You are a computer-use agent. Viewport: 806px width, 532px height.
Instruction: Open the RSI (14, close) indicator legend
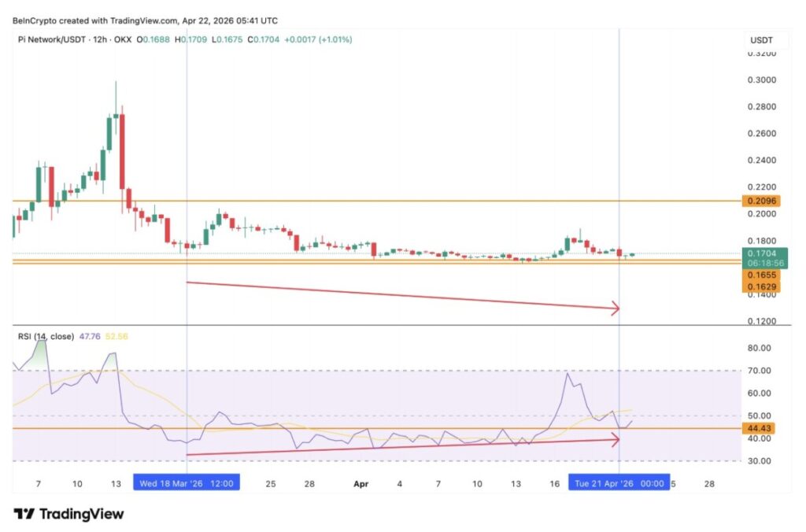(46, 336)
